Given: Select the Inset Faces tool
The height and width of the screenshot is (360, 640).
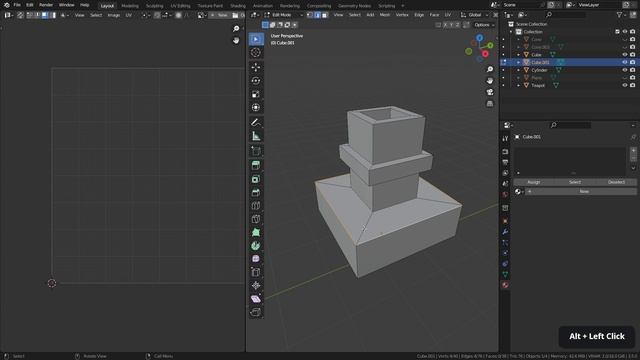Looking at the screenshot, I should point(256,179).
